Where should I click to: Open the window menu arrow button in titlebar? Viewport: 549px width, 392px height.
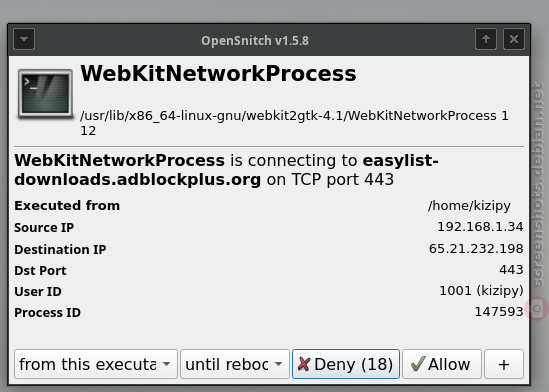click(24, 39)
